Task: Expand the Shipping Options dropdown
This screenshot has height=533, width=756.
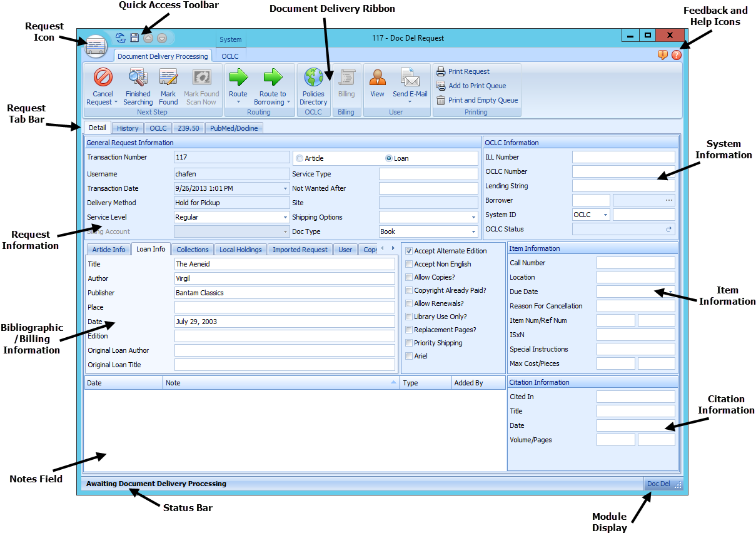Action: [473, 217]
